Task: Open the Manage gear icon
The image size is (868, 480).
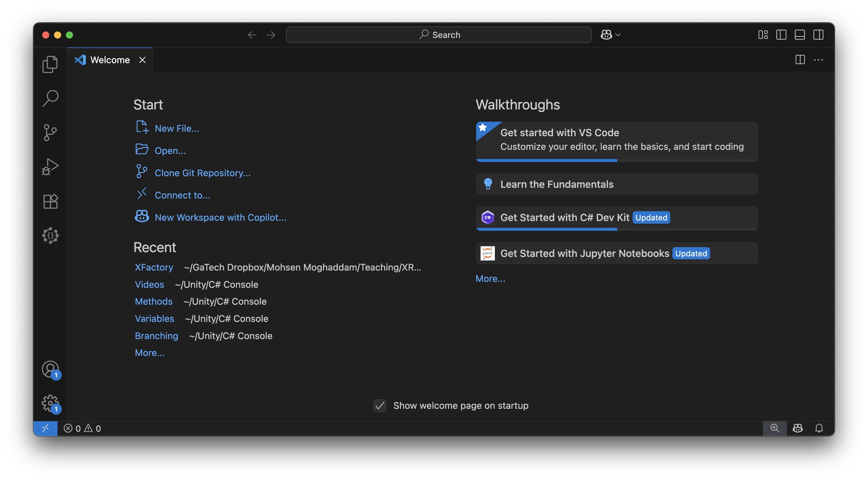Action: [50, 403]
